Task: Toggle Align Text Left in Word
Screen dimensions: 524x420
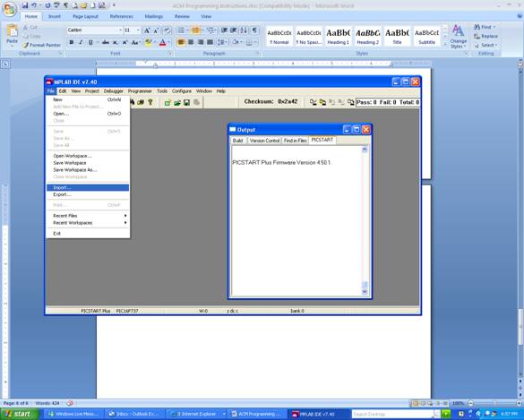Action: click(181, 42)
